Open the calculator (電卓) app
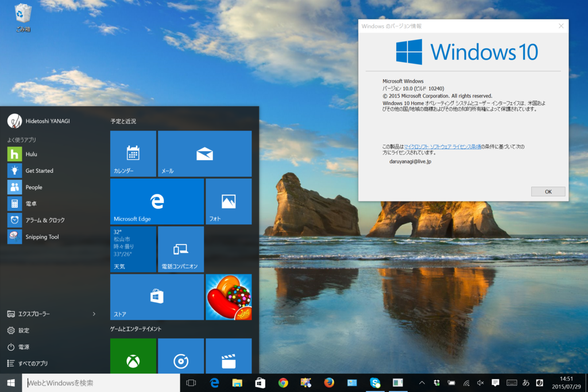The height and width of the screenshot is (392, 588). tap(52, 204)
